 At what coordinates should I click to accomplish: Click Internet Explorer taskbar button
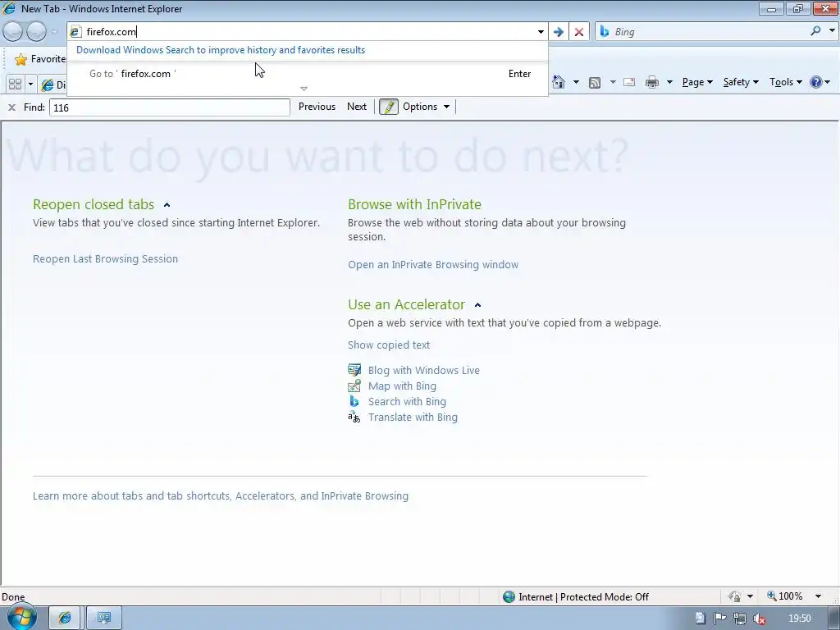[65, 619]
